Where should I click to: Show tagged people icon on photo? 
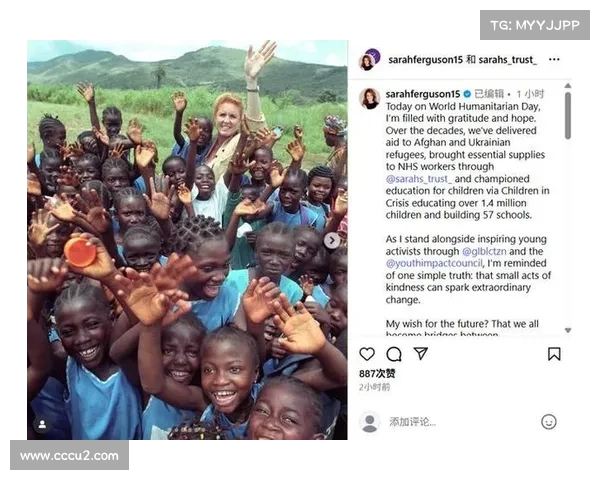click(x=42, y=424)
